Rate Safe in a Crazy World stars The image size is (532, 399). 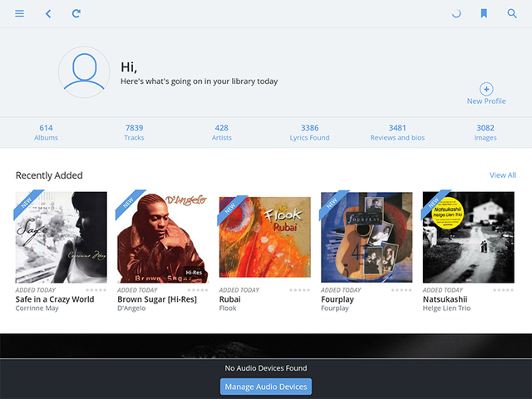click(x=96, y=290)
